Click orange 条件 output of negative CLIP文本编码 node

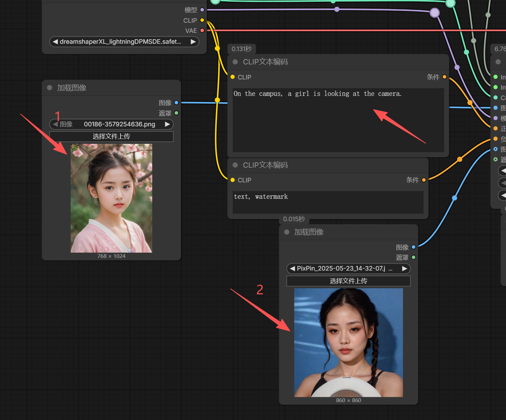tap(424, 180)
